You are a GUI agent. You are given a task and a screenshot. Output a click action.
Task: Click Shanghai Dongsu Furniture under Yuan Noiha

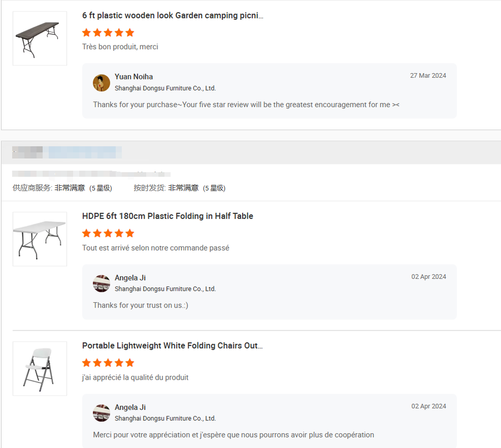pyautogui.click(x=165, y=88)
